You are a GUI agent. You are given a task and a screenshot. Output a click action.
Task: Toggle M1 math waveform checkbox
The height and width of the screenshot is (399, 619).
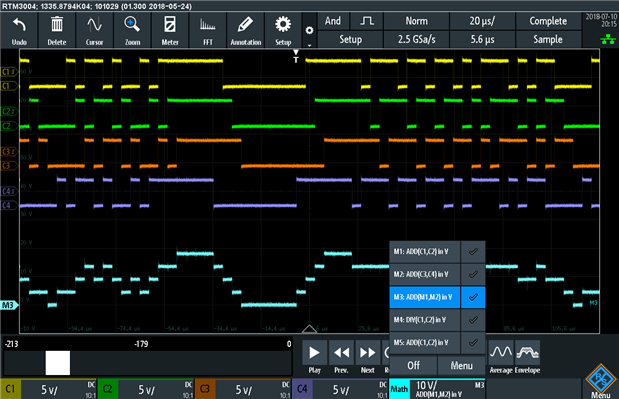(x=473, y=251)
